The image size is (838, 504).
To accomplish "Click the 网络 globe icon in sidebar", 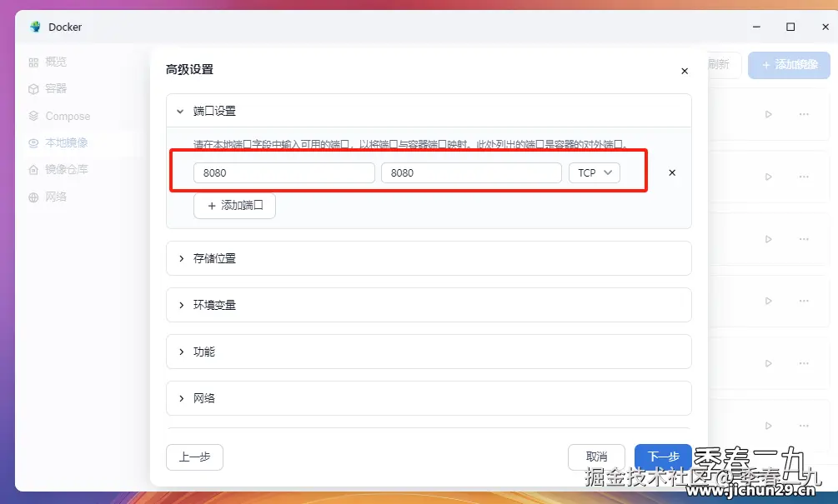I will pyautogui.click(x=33, y=197).
